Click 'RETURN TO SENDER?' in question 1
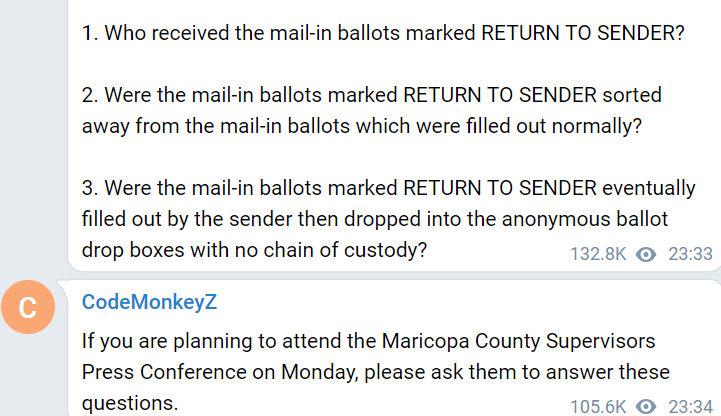The height and width of the screenshot is (416, 721). (583, 33)
